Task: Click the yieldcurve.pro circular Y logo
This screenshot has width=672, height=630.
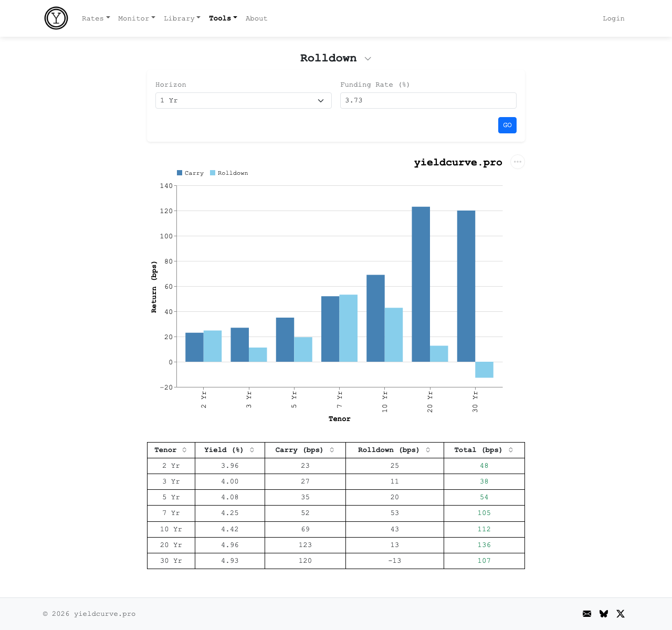Action: point(56,18)
